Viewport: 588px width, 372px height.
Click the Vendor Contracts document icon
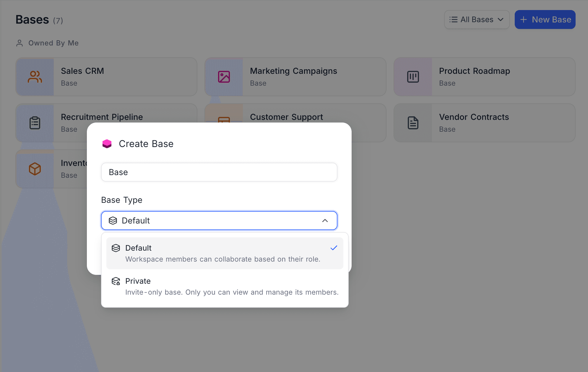pos(413,123)
